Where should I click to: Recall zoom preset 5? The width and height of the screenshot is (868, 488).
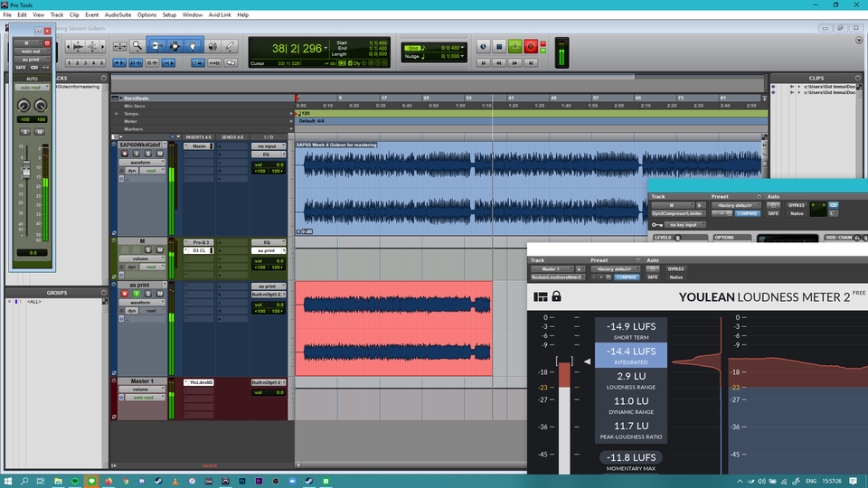pyautogui.click(x=101, y=63)
